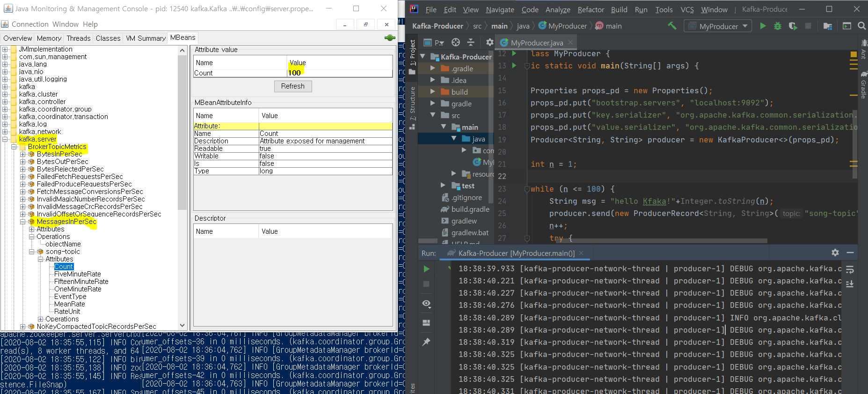The image size is (868, 394).
Task: Open Project panel settings gear
Action: pyautogui.click(x=489, y=42)
